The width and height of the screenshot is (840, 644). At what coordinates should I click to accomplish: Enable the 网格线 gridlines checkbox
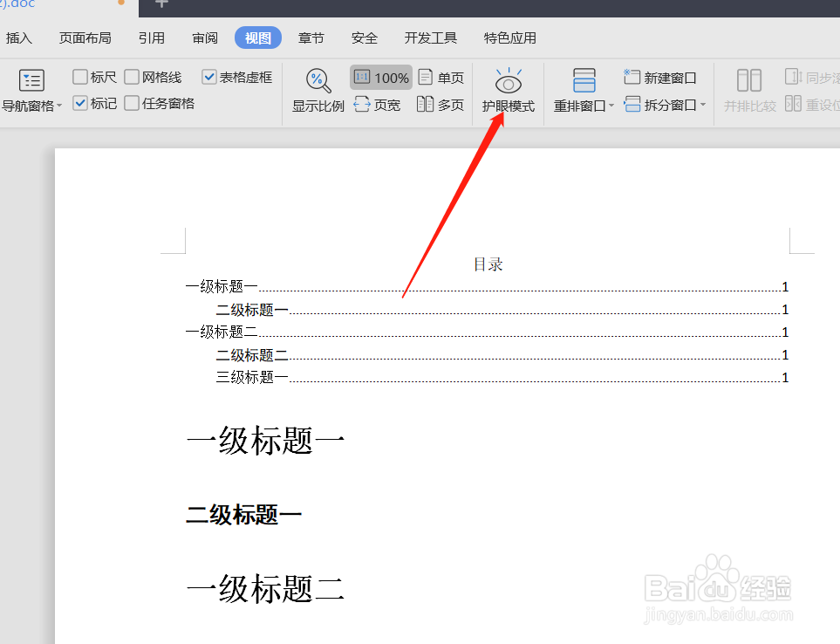[x=133, y=77]
